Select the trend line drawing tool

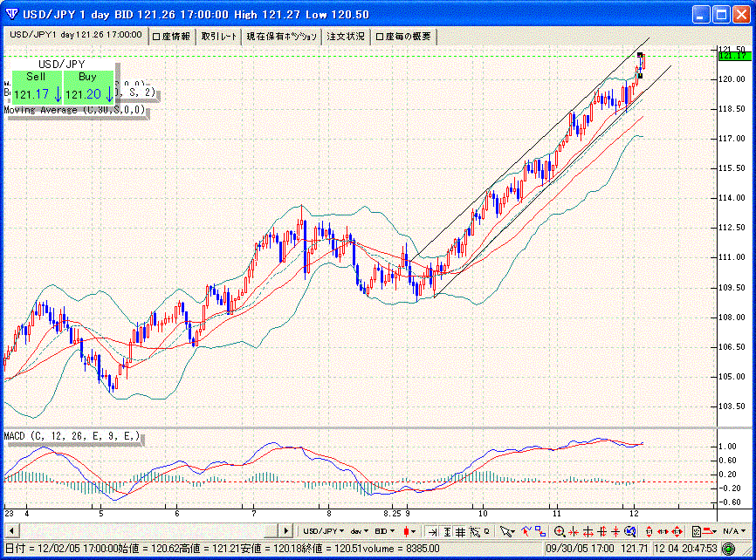point(526,530)
